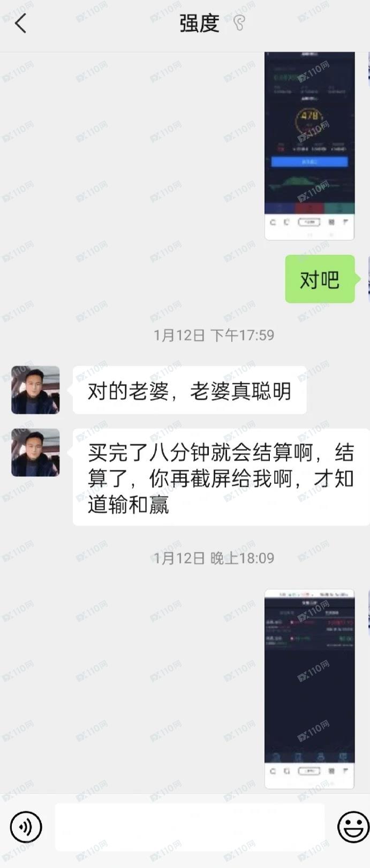This screenshot has width=370, height=868.
Task: Open the trading screenshot showing the 478 countdown
Action: [309, 146]
